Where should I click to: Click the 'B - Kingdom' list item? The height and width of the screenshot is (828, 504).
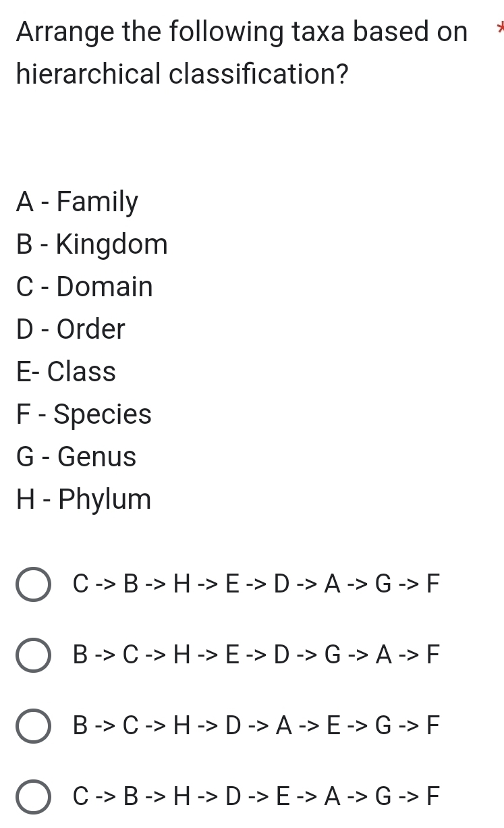[92, 244]
